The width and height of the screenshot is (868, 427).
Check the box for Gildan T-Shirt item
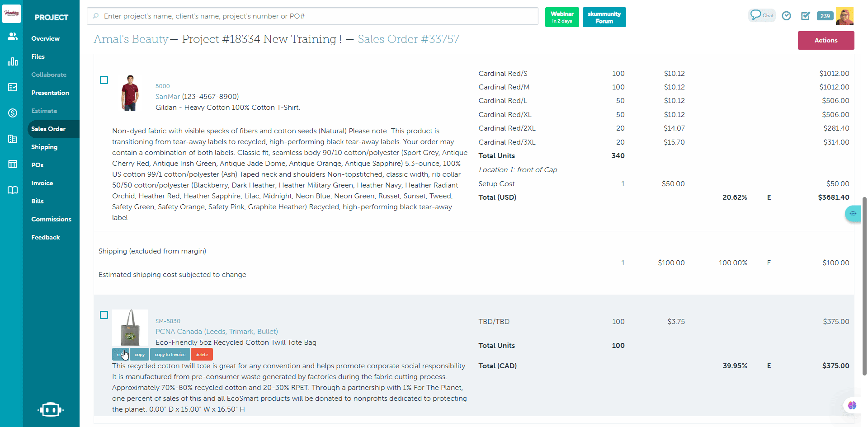(x=104, y=80)
